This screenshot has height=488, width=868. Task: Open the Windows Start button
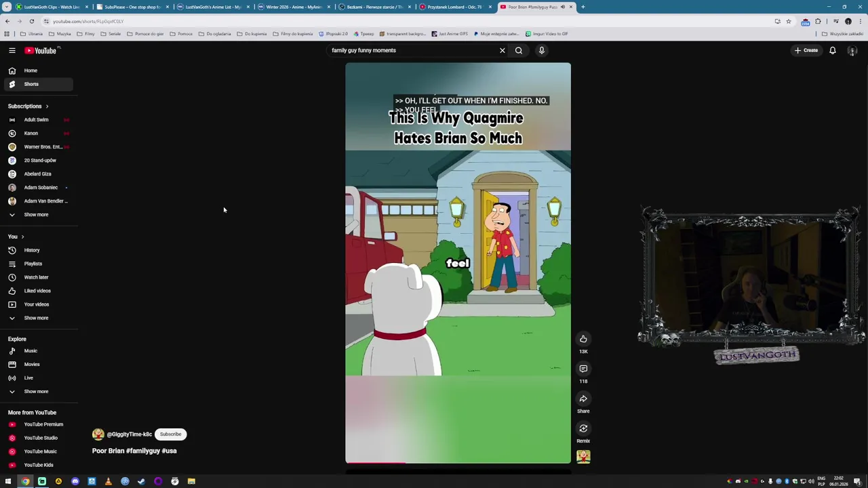[8, 481]
